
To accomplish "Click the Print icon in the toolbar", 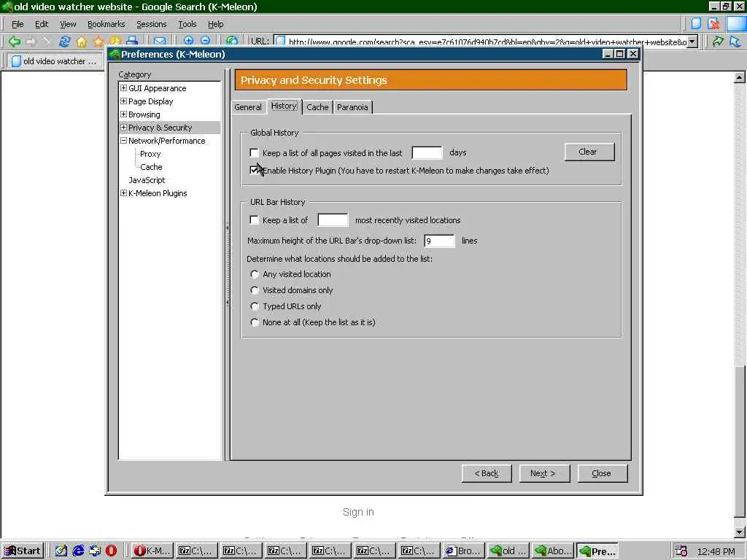I will coord(133,42).
